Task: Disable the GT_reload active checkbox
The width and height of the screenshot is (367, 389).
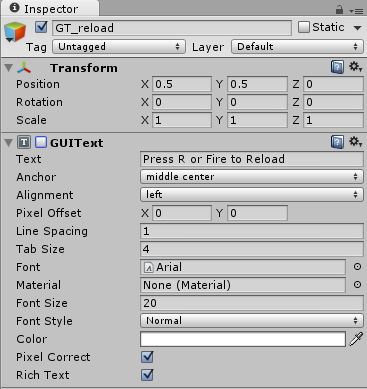Action: (x=41, y=27)
